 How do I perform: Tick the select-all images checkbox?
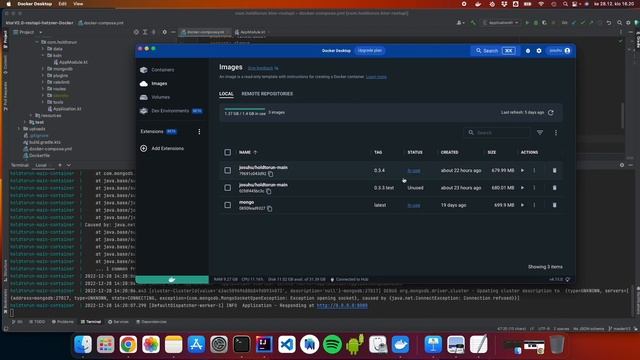(228, 152)
